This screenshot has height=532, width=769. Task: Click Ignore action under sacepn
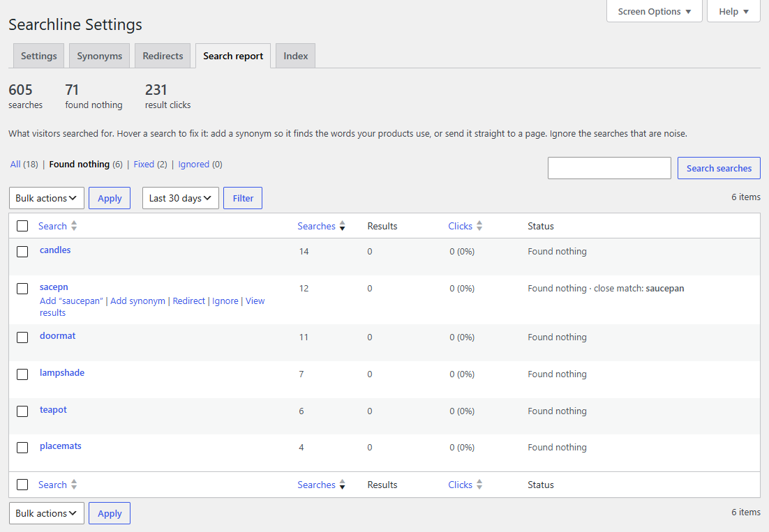pyautogui.click(x=225, y=301)
